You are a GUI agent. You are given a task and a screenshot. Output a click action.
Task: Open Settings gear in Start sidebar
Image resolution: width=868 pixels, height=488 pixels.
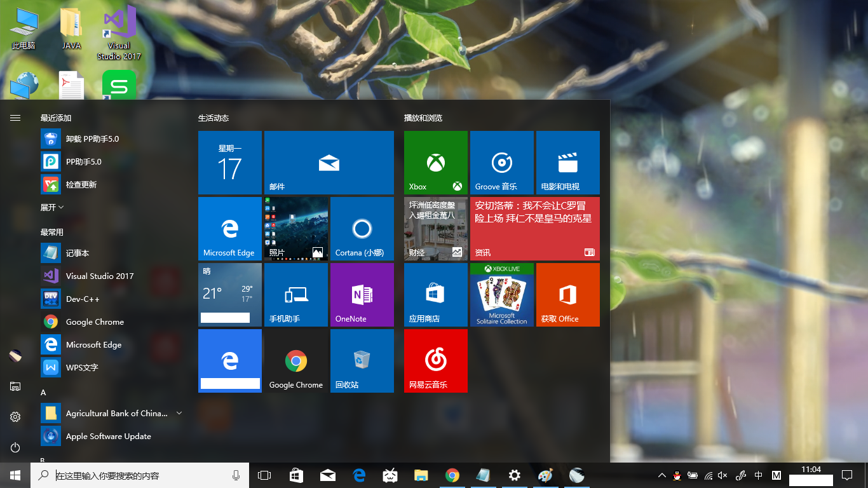click(15, 417)
